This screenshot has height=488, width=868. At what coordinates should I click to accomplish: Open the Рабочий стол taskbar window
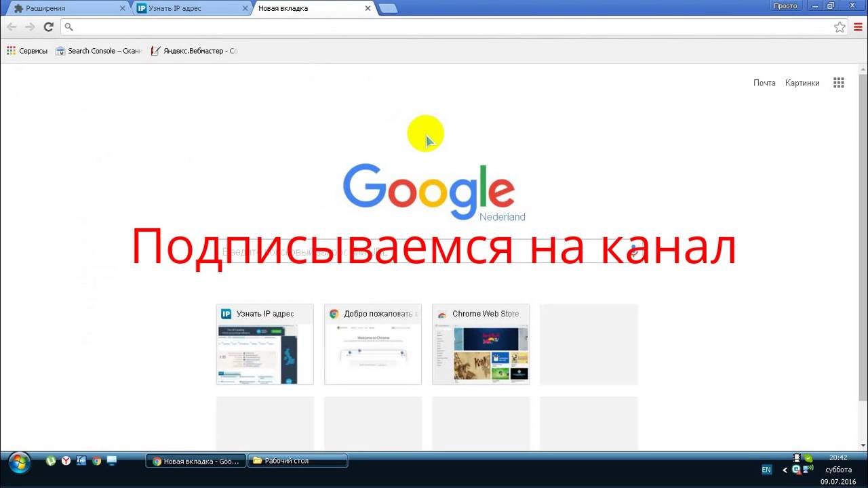click(298, 461)
